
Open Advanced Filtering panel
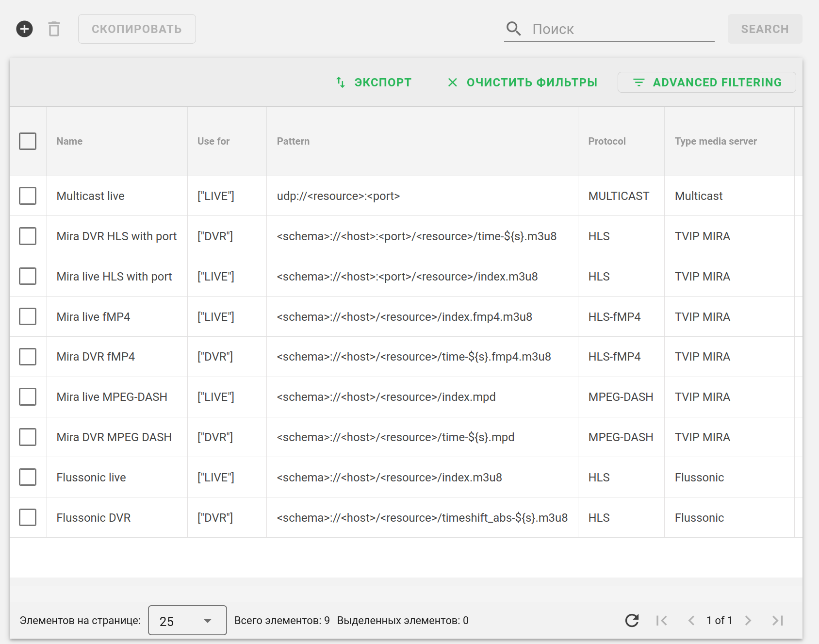706,83
